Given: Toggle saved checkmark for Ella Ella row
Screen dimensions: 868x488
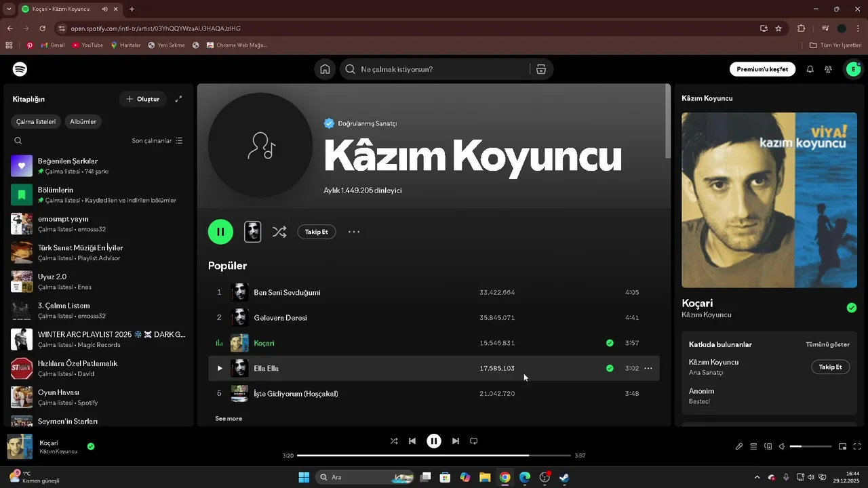Looking at the screenshot, I should point(610,369).
